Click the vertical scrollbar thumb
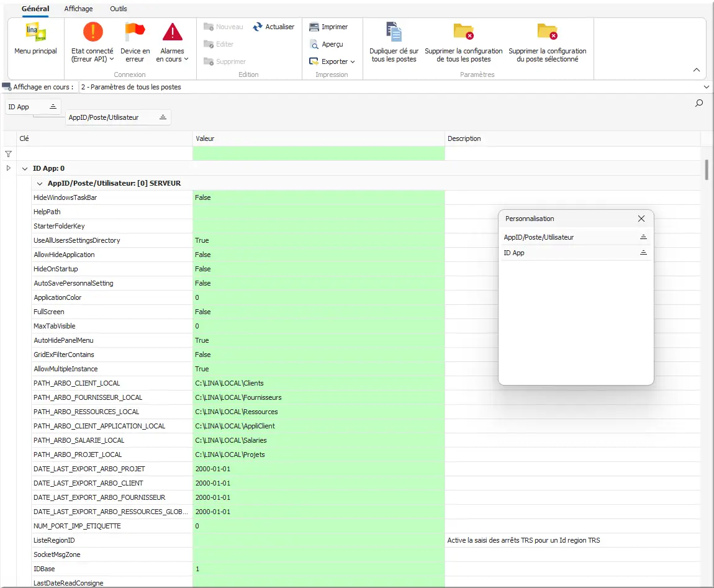The width and height of the screenshot is (714, 588). click(x=707, y=170)
